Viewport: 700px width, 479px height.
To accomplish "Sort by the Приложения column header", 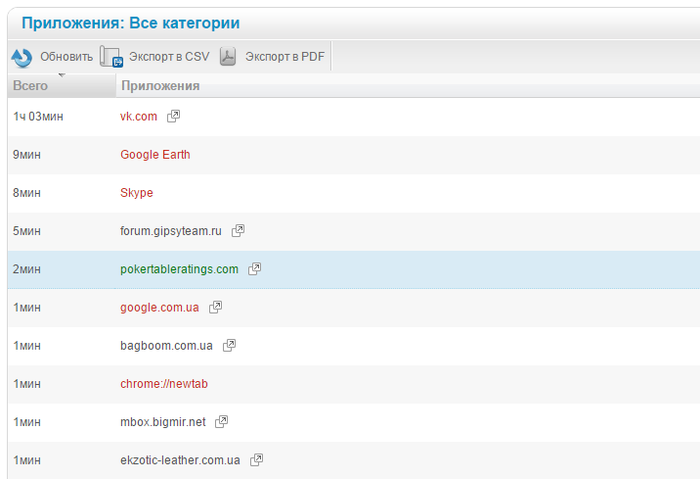I will (160, 86).
